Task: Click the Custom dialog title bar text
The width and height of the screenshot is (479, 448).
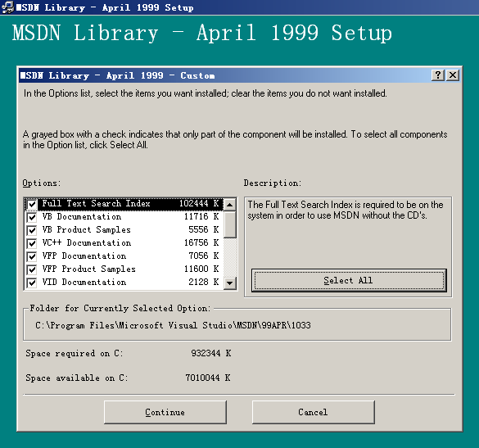Action: [x=117, y=75]
